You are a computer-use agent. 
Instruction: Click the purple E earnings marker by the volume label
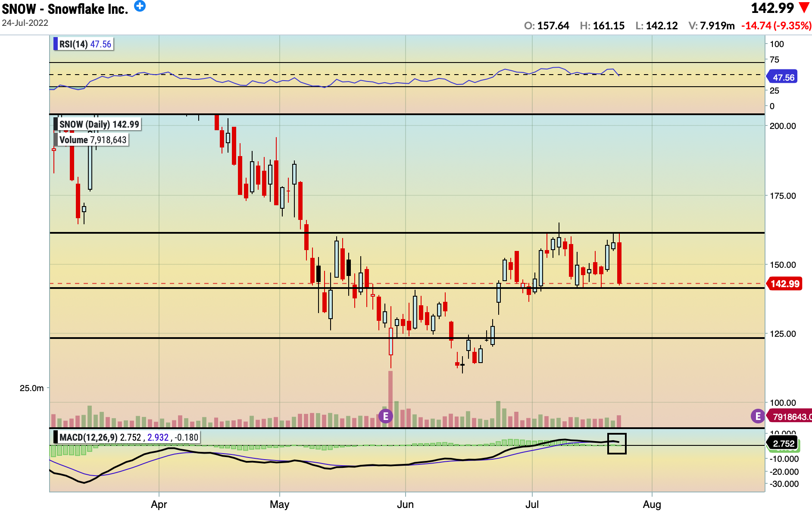758,416
